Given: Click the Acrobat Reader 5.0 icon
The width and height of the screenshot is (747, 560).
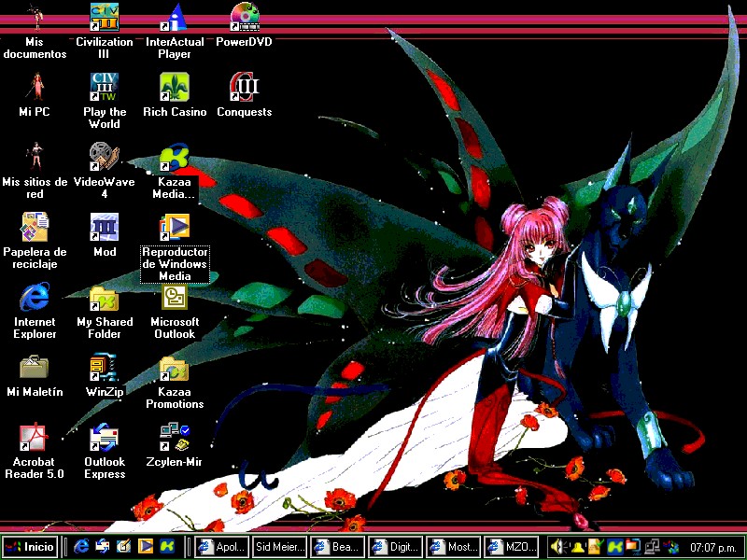Looking at the screenshot, I should [x=35, y=437].
